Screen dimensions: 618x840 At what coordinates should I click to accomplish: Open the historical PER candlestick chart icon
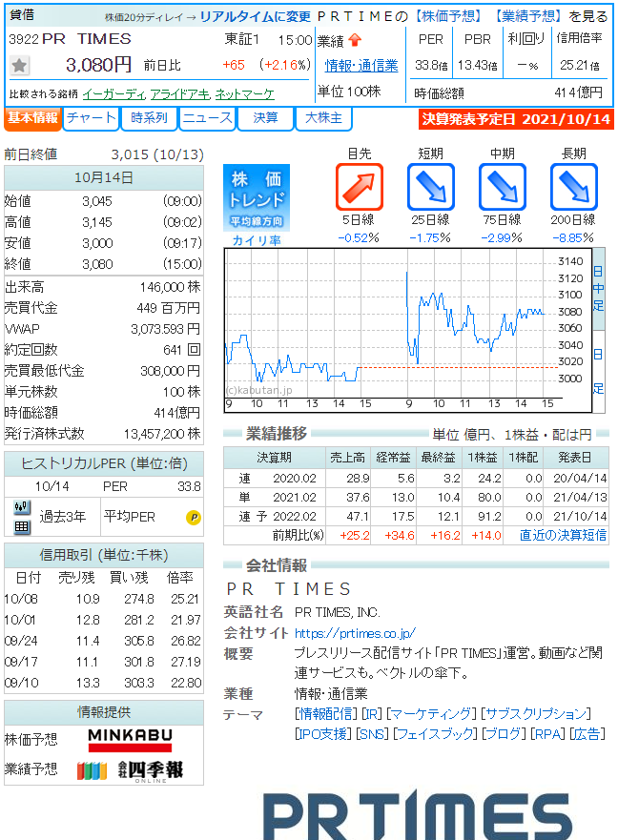point(21,506)
